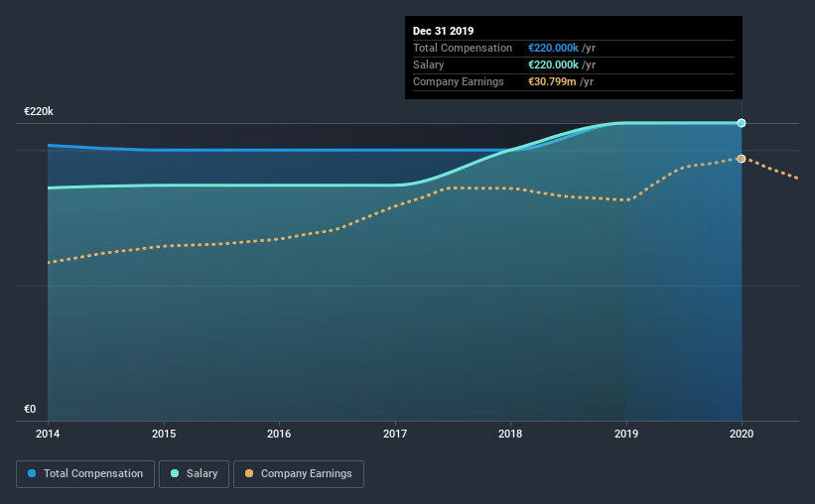Click the orange Company Earnings legend dot
This screenshot has height=504, width=815.
[x=249, y=473]
